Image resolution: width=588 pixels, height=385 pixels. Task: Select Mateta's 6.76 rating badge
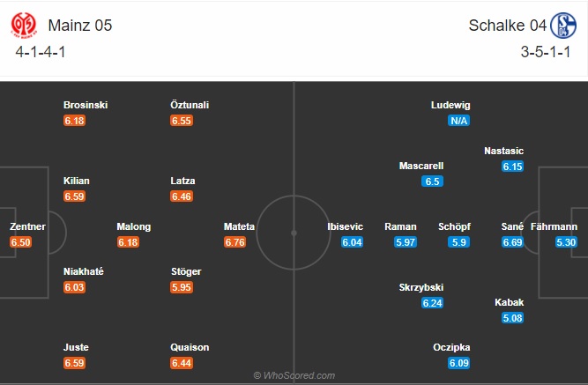234,242
